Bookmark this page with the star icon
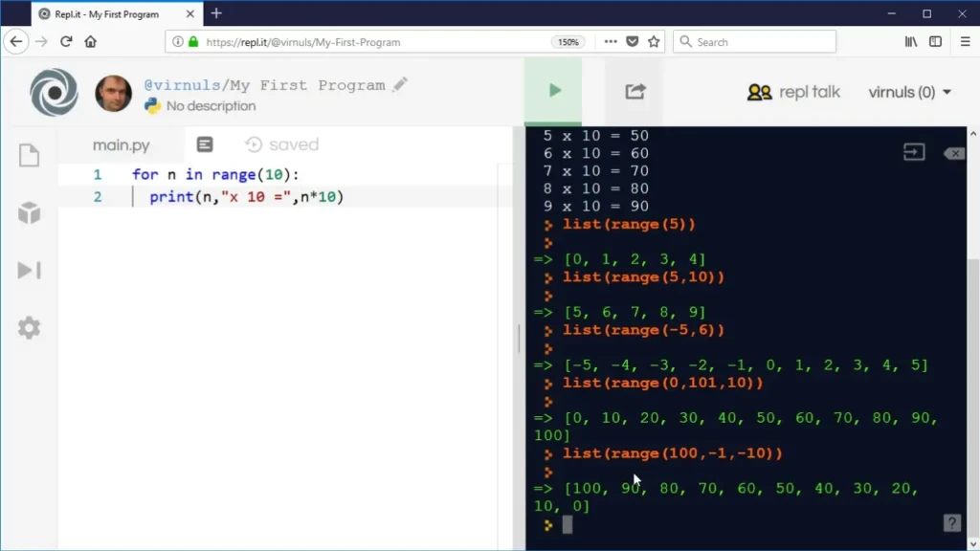Screen dimensions: 980x551 coord(654,41)
